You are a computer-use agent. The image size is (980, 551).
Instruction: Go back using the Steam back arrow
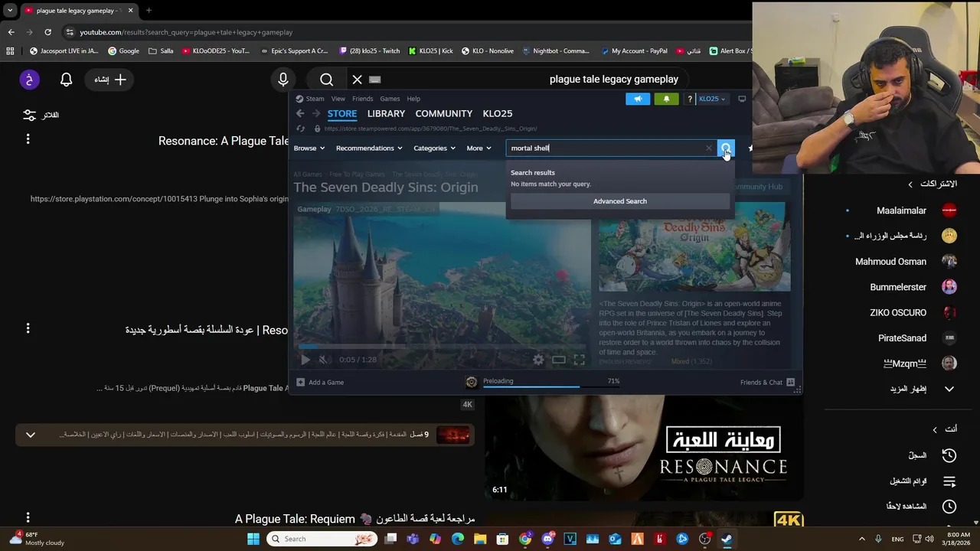coord(300,113)
